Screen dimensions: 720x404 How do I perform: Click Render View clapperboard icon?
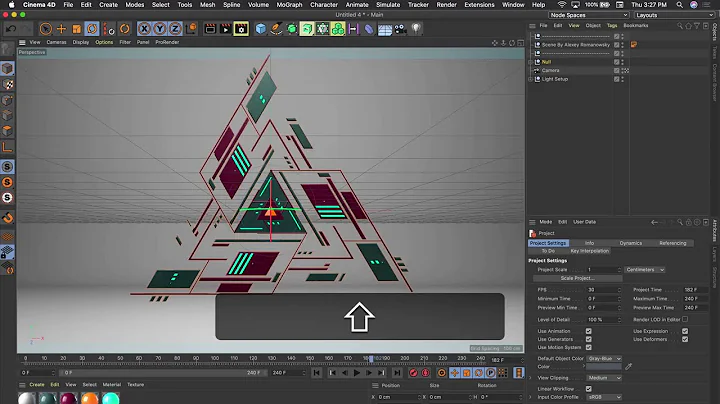pyautogui.click(x=210, y=29)
